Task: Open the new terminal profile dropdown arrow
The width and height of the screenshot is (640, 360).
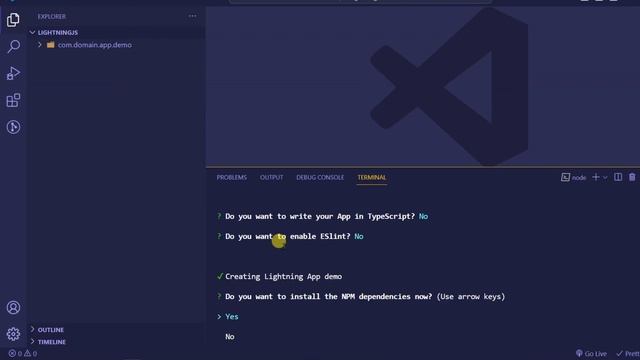Action: (x=605, y=178)
